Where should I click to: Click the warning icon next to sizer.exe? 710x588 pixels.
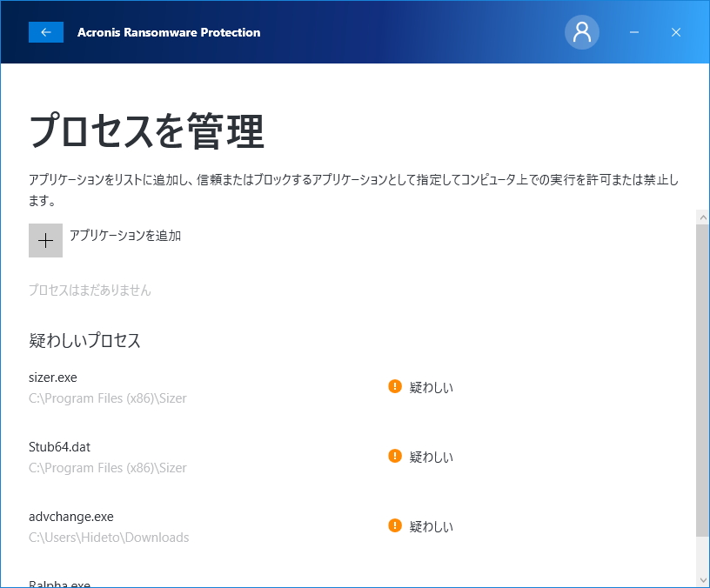point(394,387)
